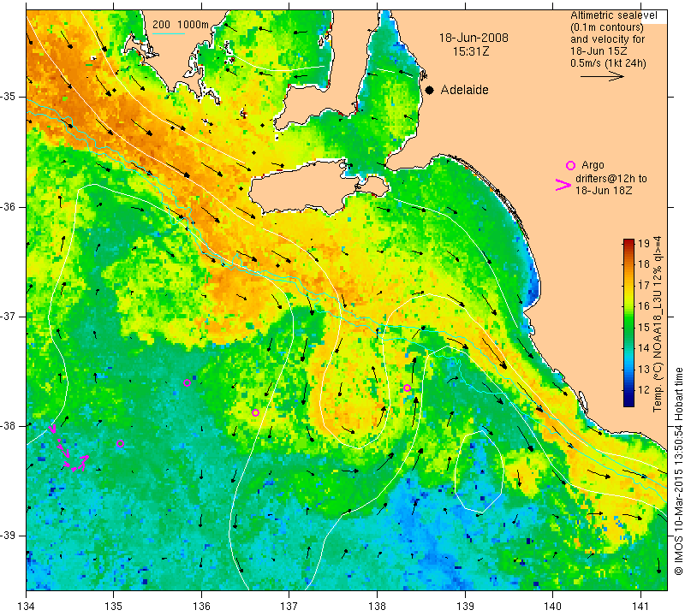This screenshot has width=685, height=616.
Task: Click the 0.5m/s reference velocity arrow
Action: [x=602, y=76]
